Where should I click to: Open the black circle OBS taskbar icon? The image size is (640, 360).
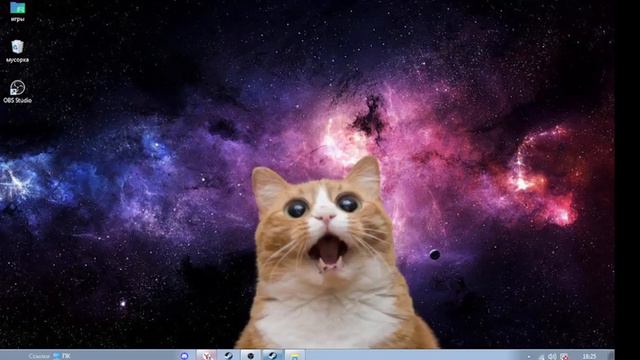pyautogui.click(x=251, y=356)
